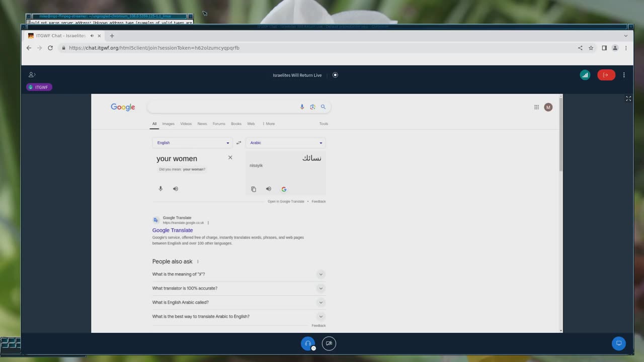The image size is (644, 362).
Task: Toggle the users list panel
Action: (32, 74)
